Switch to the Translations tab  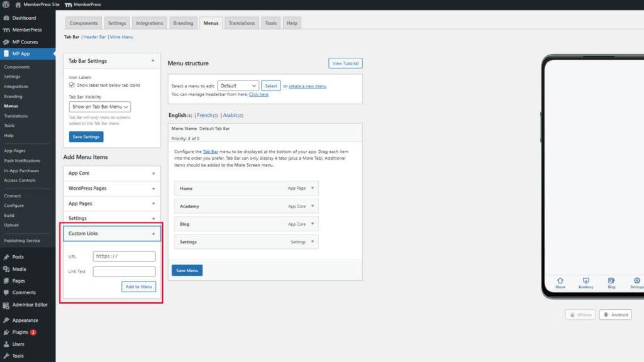click(241, 23)
